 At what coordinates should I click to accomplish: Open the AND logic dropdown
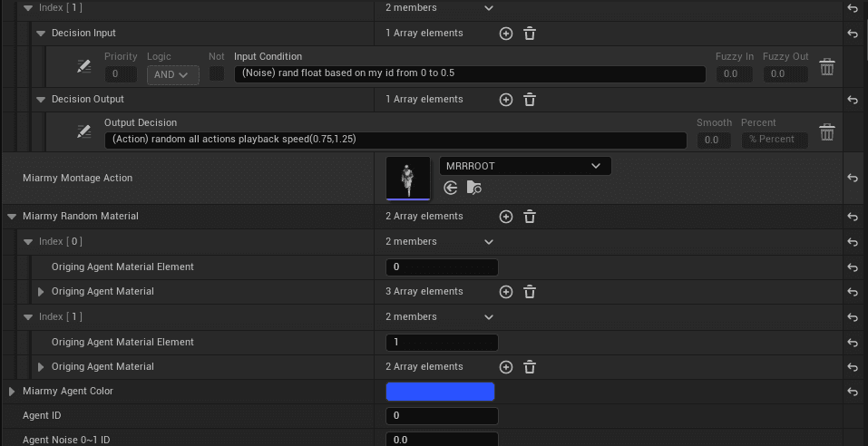coord(172,74)
